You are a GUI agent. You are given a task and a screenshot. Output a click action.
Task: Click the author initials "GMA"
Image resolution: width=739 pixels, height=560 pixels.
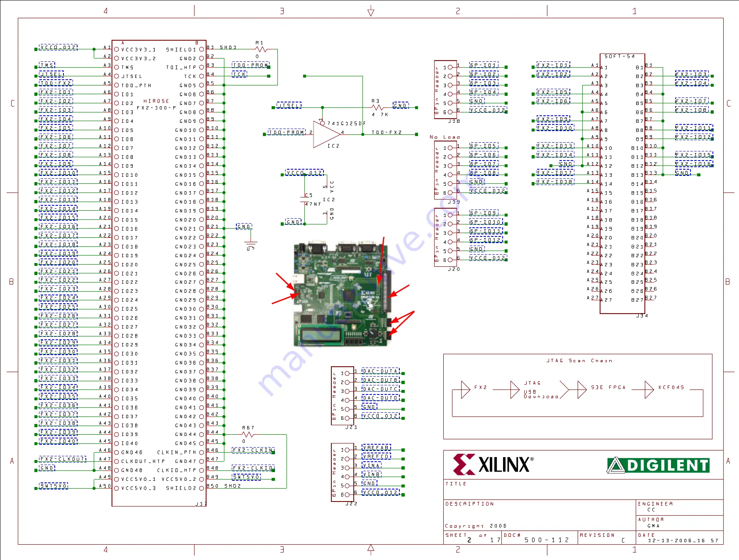[654, 526]
